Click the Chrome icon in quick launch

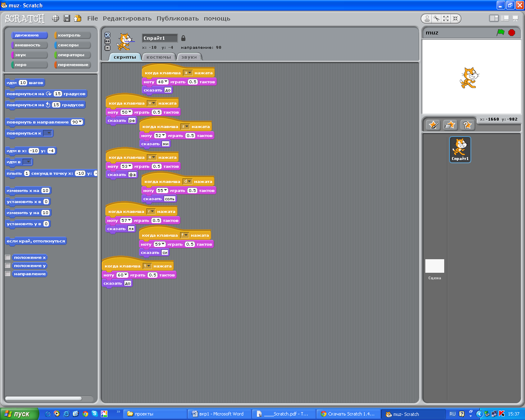point(85,414)
